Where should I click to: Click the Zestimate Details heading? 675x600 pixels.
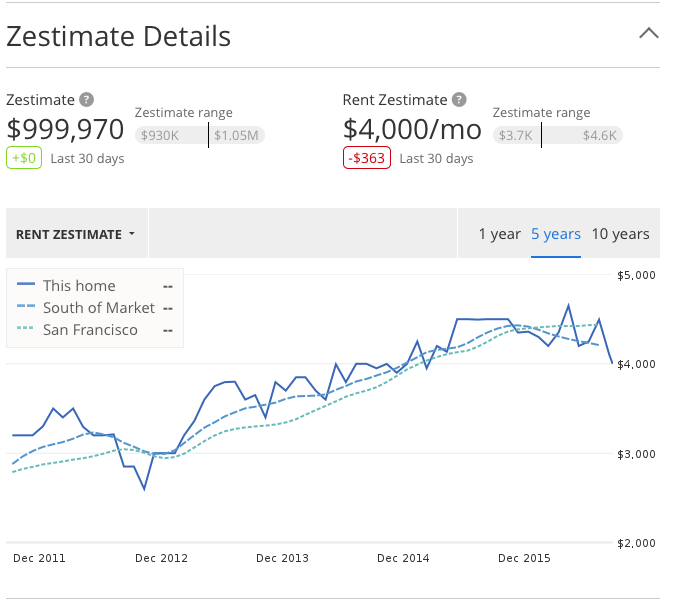tap(118, 36)
